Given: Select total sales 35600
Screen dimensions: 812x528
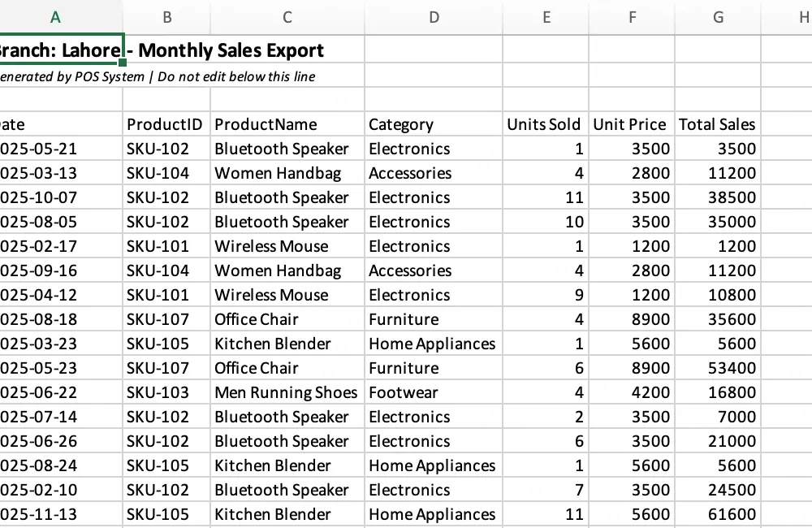Looking at the screenshot, I should point(718,319).
